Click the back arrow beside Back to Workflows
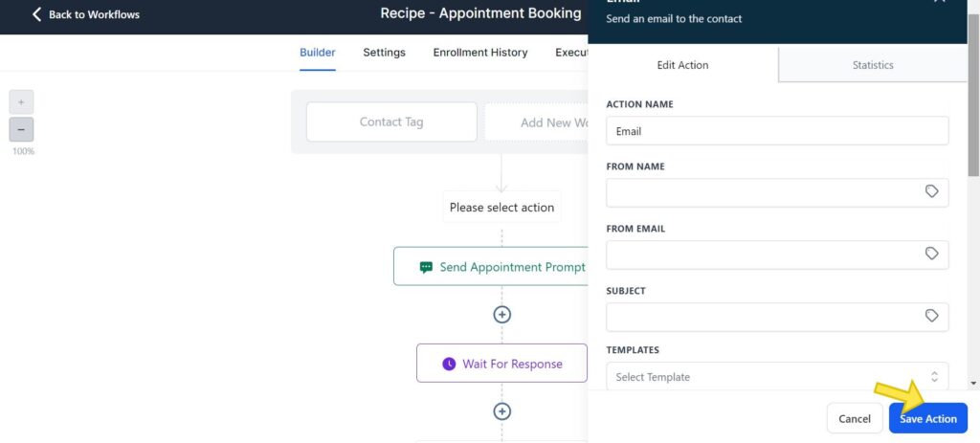This screenshot has width=980, height=443. (37, 14)
